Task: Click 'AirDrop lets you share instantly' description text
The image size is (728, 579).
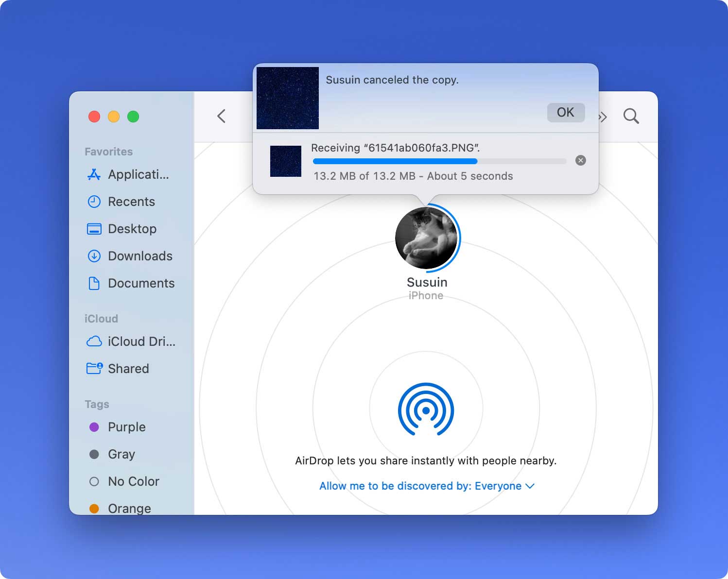Action: click(x=426, y=461)
